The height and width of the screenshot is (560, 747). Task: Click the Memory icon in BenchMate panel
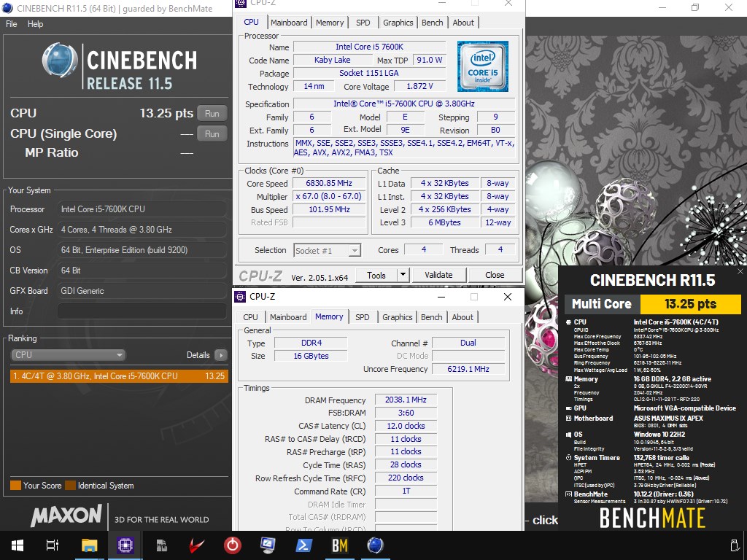tap(568, 379)
